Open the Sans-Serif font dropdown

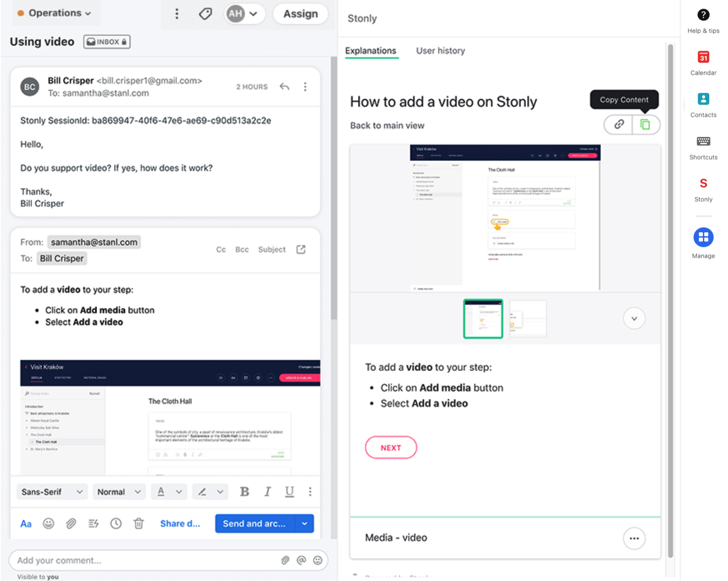[52, 492]
